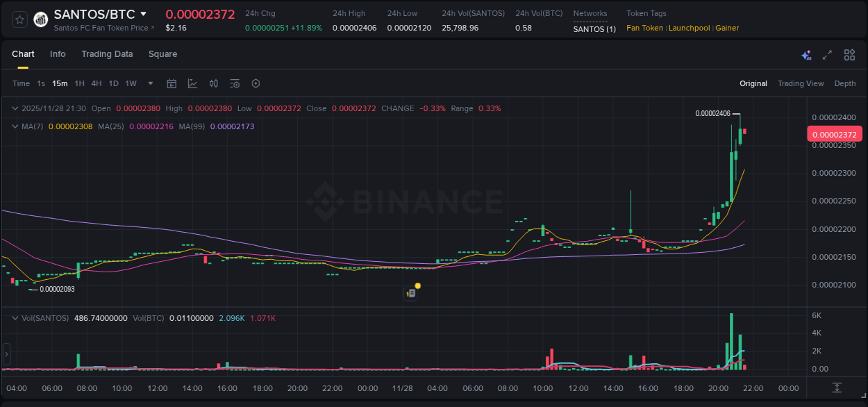The width and height of the screenshot is (868, 407).
Task: Collapse the Vol(SANTOS) indicator row
Action: pos(15,317)
